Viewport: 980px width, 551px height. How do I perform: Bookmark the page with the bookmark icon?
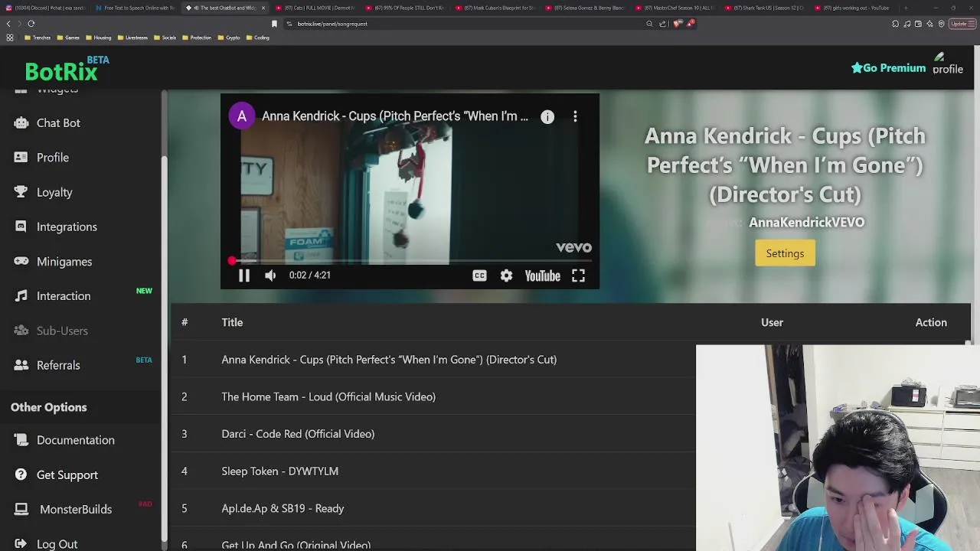click(x=274, y=24)
